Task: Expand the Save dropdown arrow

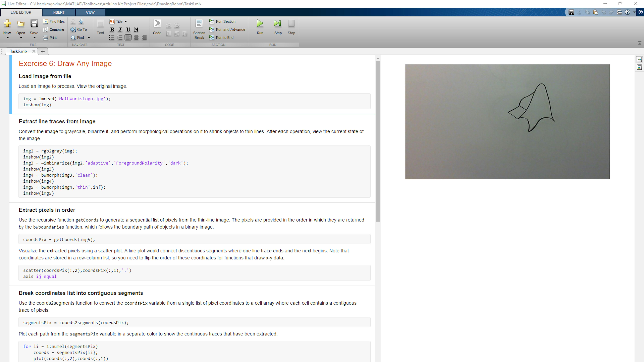Action: 34,38
